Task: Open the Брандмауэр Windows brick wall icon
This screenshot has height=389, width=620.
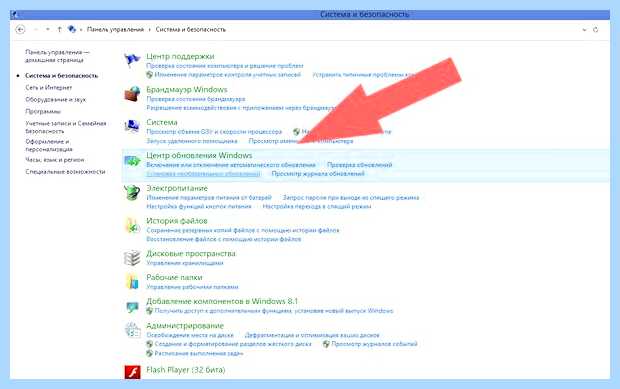Action: tap(132, 94)
